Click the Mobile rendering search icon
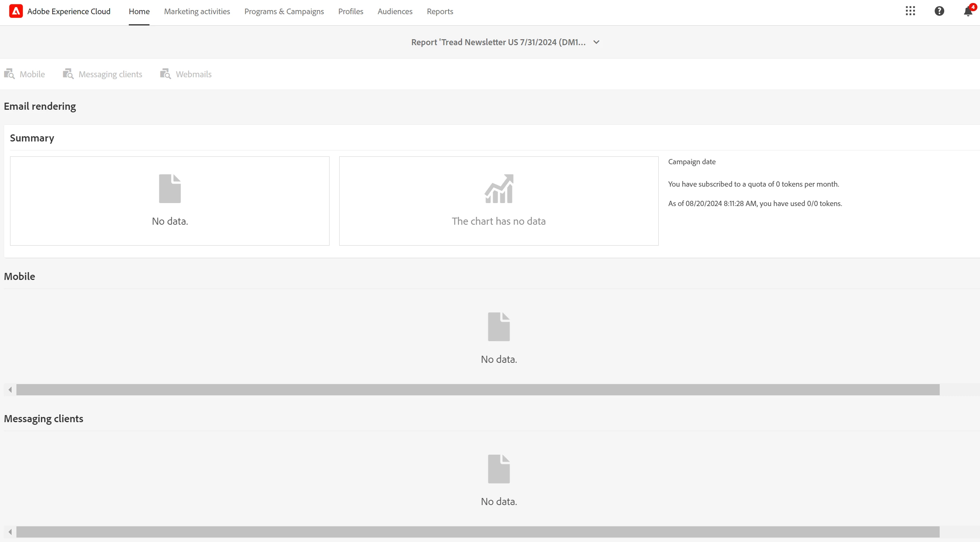980x542 pixels. click(9, 74)
